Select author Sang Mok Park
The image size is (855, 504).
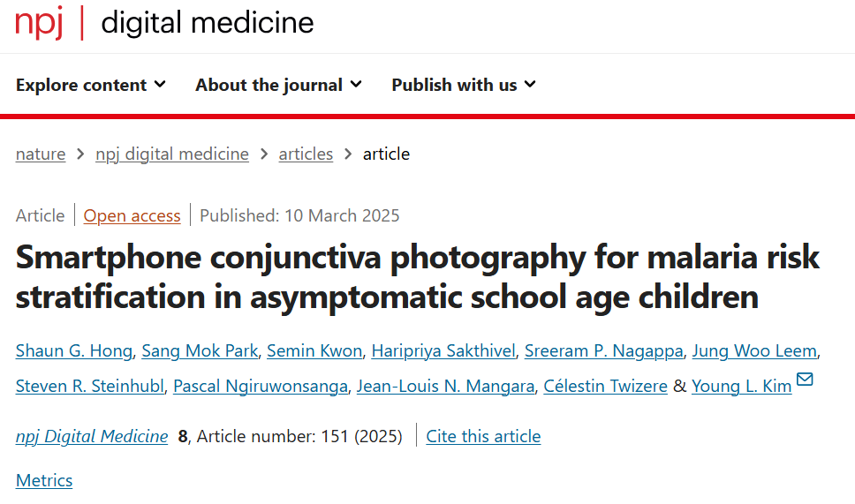pos(200,351)
